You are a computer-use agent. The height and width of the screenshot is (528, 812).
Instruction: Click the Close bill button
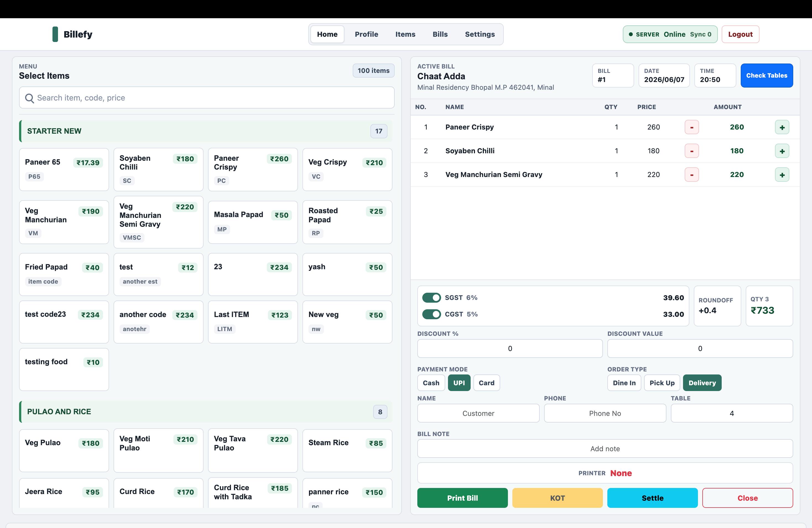748,498
